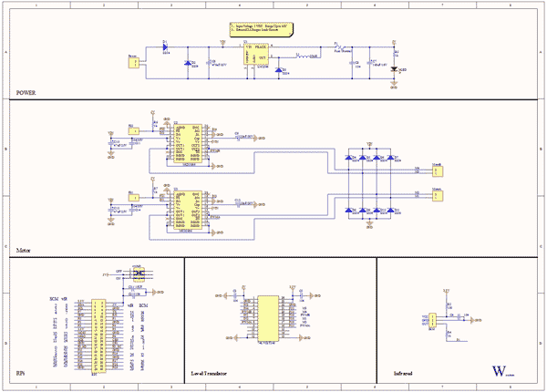Image resolution: width=547 pixels, height=392 pixels.
Task: Select the upper motor output connector
Action: point(437,170)
